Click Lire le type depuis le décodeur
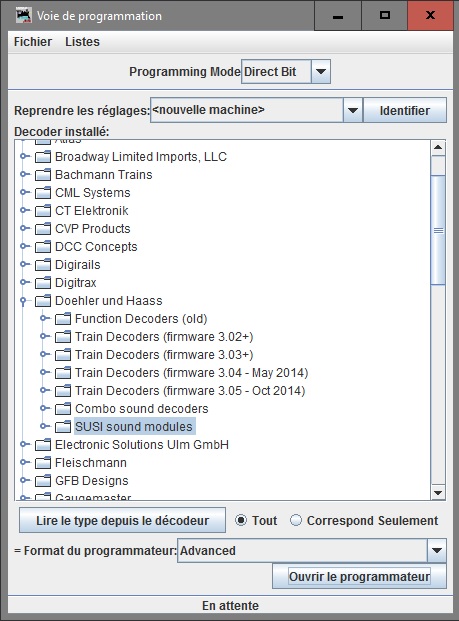Viewport: 459px width, 621px height. [122, 520]
